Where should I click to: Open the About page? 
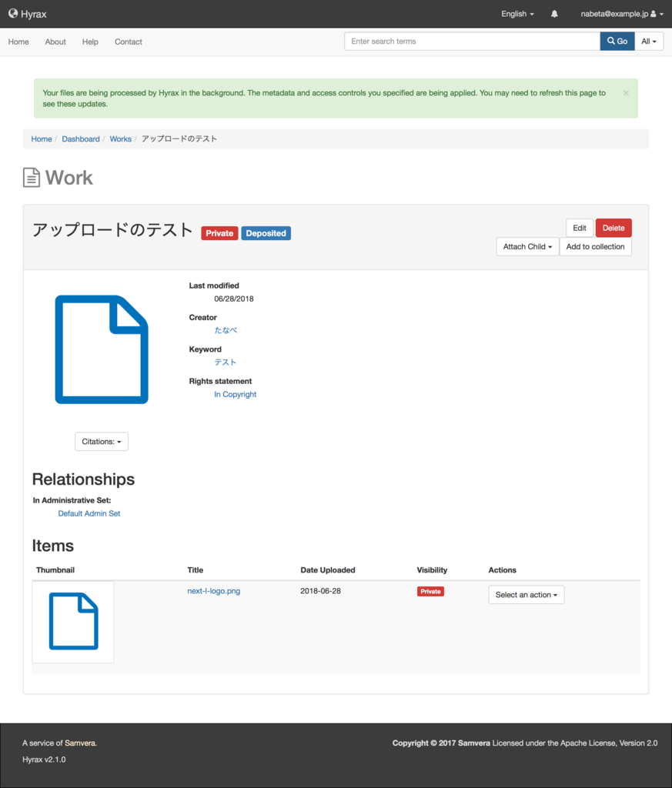55,42
